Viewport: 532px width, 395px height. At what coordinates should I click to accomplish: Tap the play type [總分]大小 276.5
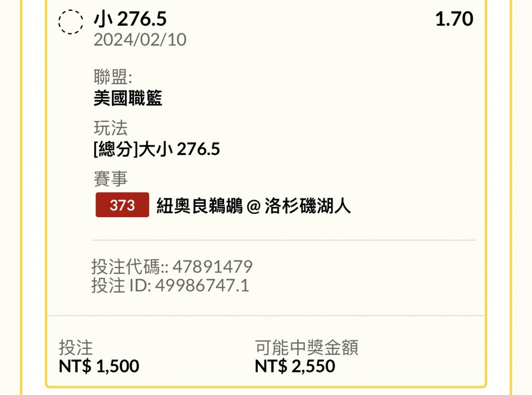coord(157,149)
